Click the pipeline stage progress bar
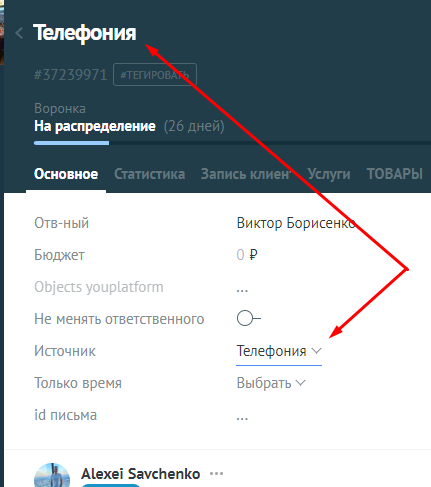Screen dimensions: 431x487 point(232,143)
